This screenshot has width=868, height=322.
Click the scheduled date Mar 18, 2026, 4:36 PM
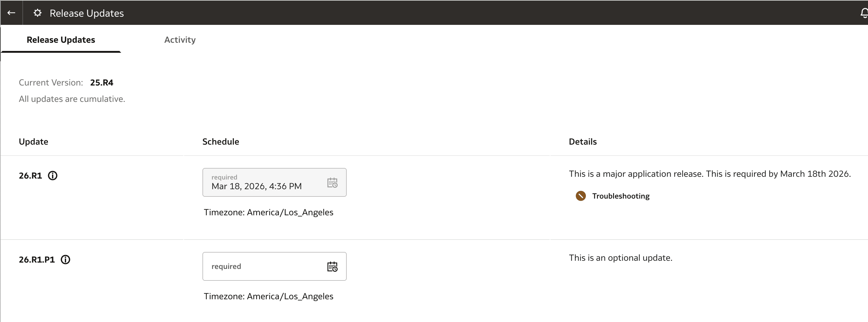(x=256, y=186)
